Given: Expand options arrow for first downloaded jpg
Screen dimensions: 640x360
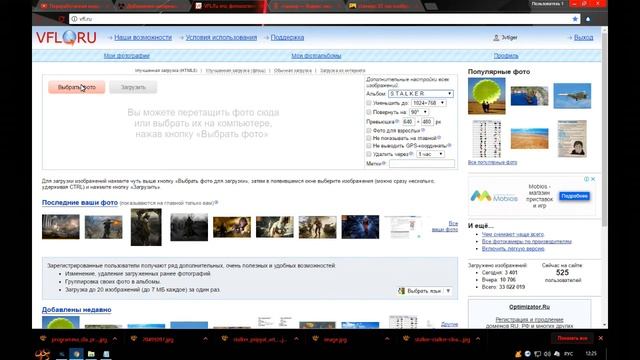Looking at the screenshot, I should 115,339.
